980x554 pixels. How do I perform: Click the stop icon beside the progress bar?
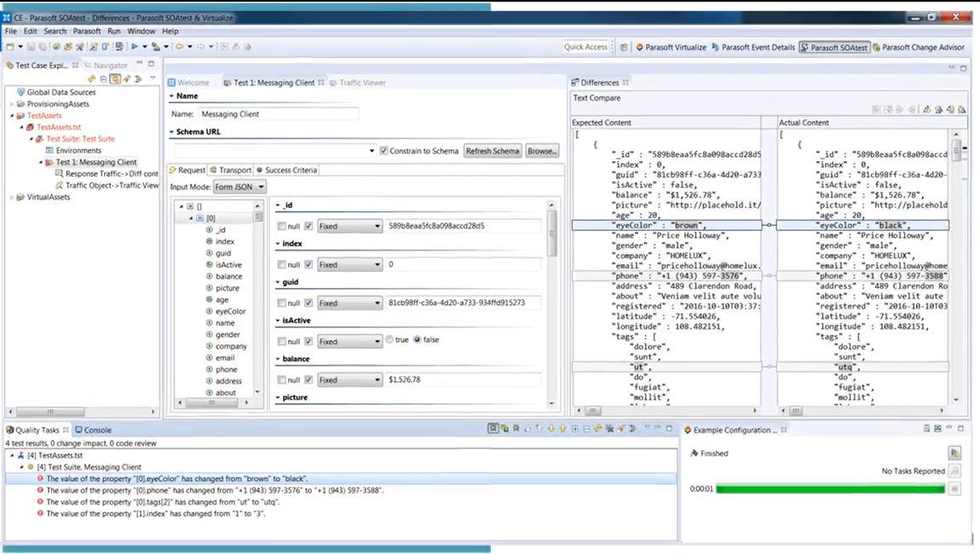[x=954, y=489]
